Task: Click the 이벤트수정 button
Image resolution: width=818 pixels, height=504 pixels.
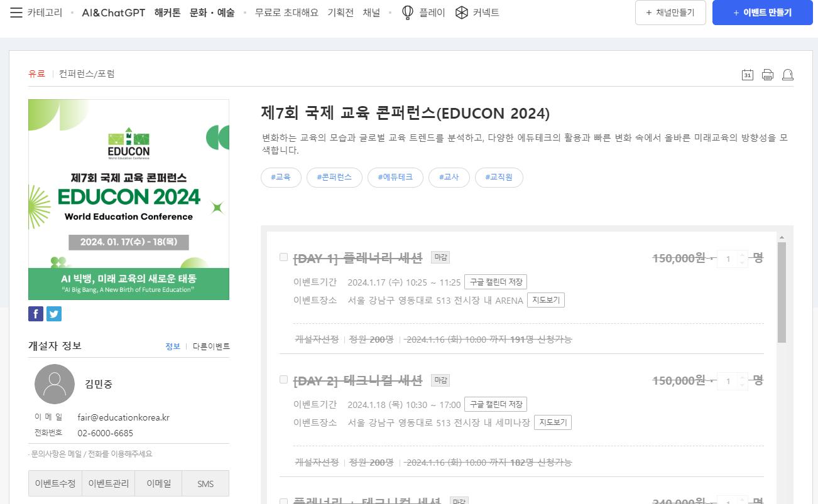Action: (x=55, y=483)
